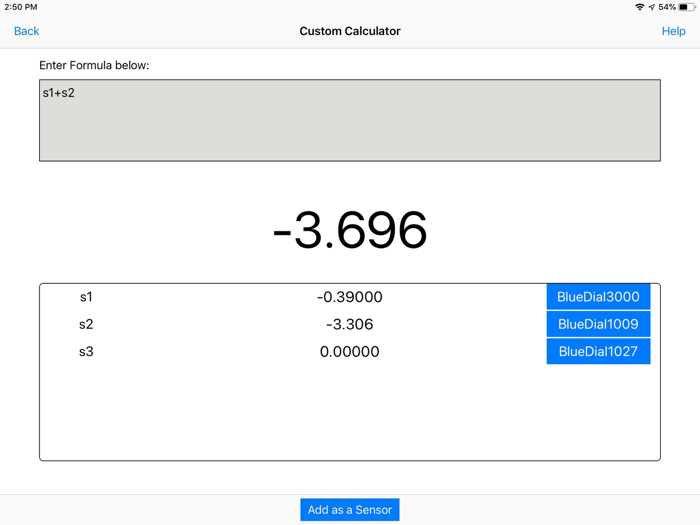Tap the calculated result -3.696
This screenshot has height=525, width=700.
coord(350,230)
